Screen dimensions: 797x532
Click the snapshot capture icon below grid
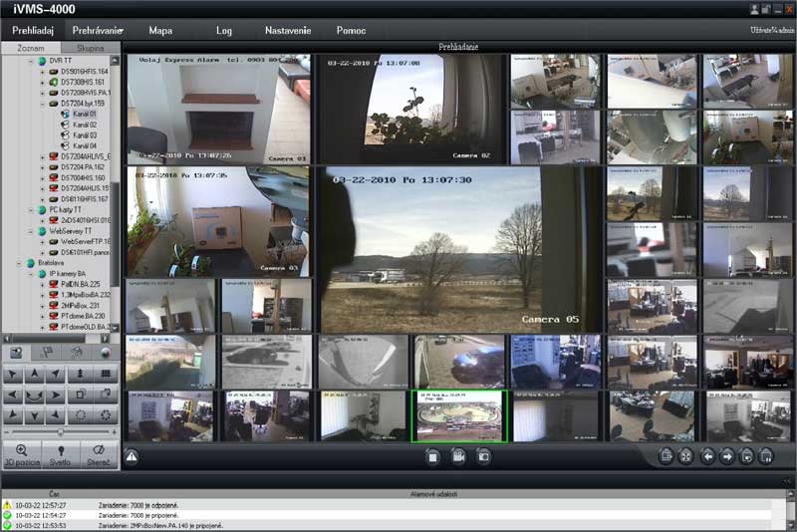tap(483, 457)
